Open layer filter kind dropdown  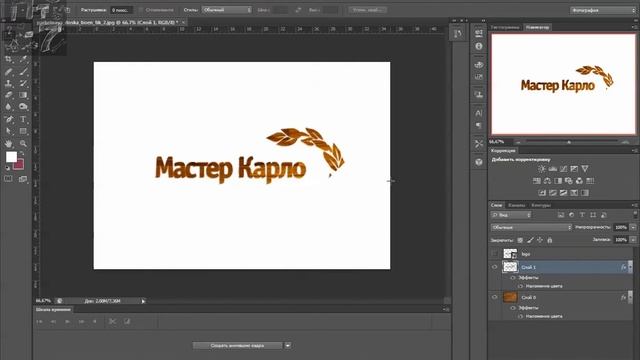[x=511, y=215]
